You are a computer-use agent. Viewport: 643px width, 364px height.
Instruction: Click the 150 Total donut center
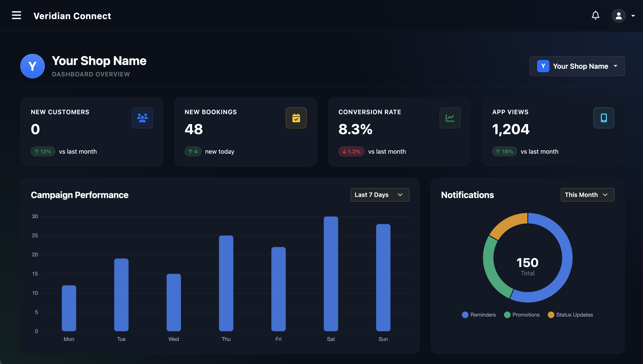click(x=527, y=266)
